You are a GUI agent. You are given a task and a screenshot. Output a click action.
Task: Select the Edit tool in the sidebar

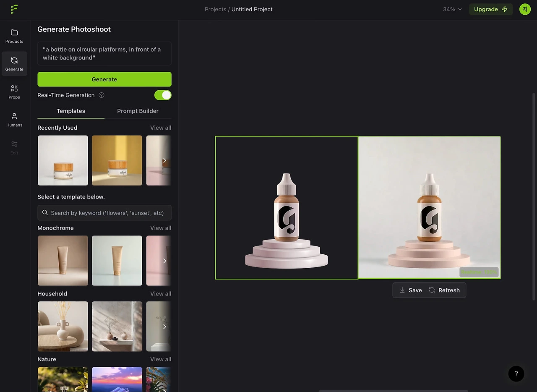click(14, 148)
